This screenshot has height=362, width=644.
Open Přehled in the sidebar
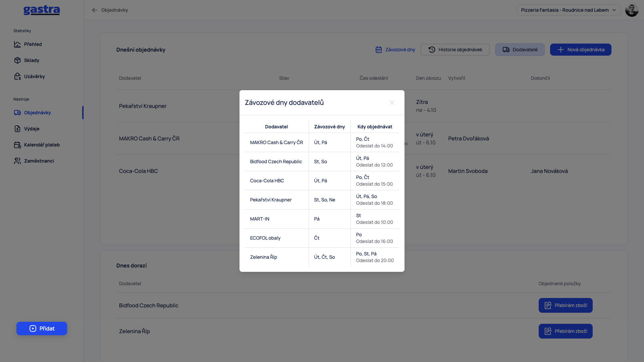coord(33,44)
